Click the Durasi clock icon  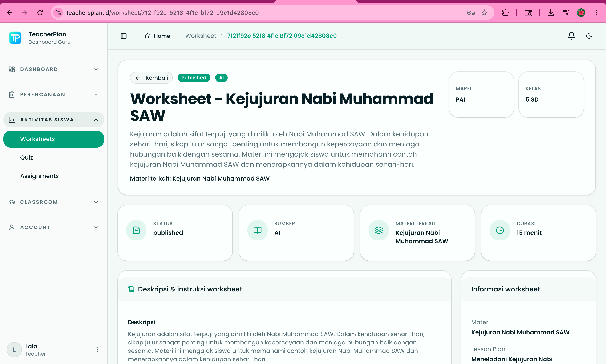coord(500,230)
